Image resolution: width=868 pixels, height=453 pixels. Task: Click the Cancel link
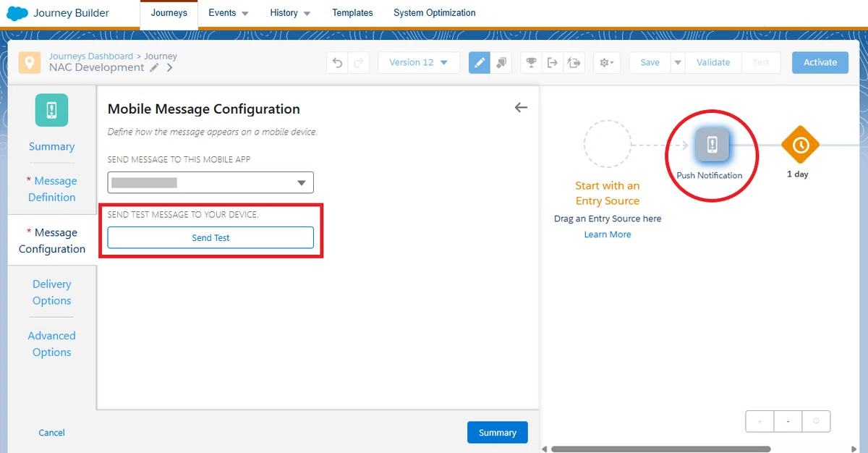coord(51,433)
